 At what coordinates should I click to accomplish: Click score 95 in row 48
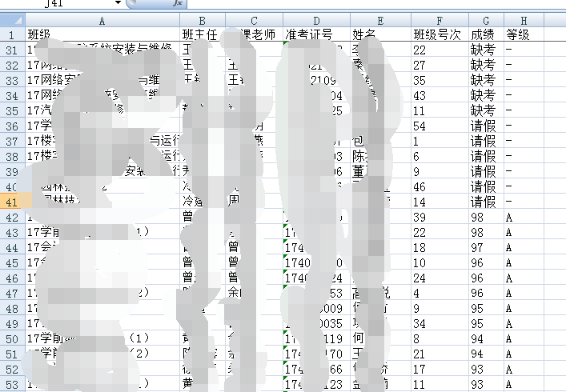point(486,308)
